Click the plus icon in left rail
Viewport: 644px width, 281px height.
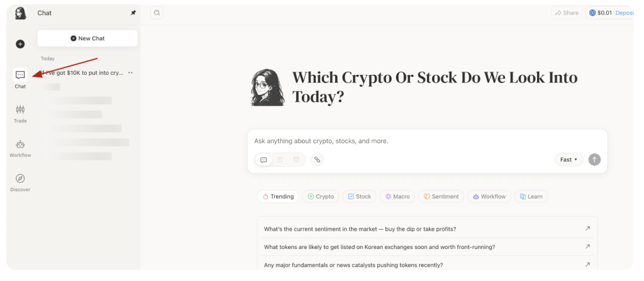(x=20, y=44)
